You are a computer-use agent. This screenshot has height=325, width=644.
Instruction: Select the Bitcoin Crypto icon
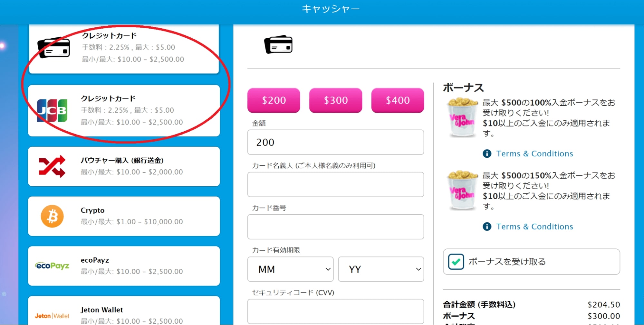pos(52,216)
